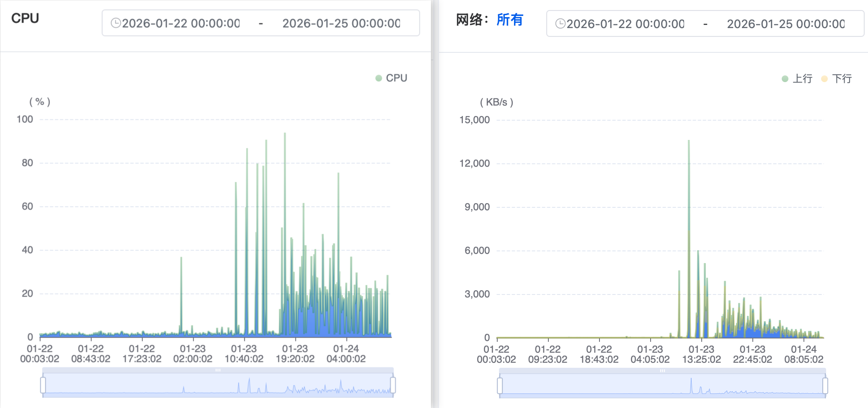Click the clock icon in network date picker

[560, 23]
